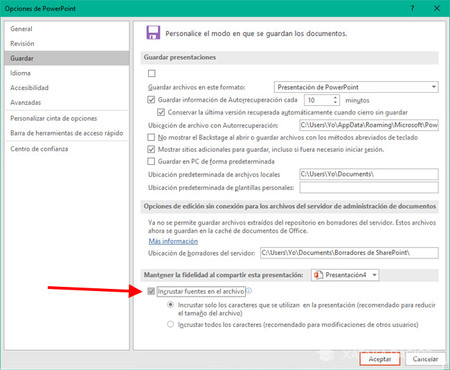450x370 pixels.
Task: Click the personal templates location field
Action: click(x=369, y=188)
